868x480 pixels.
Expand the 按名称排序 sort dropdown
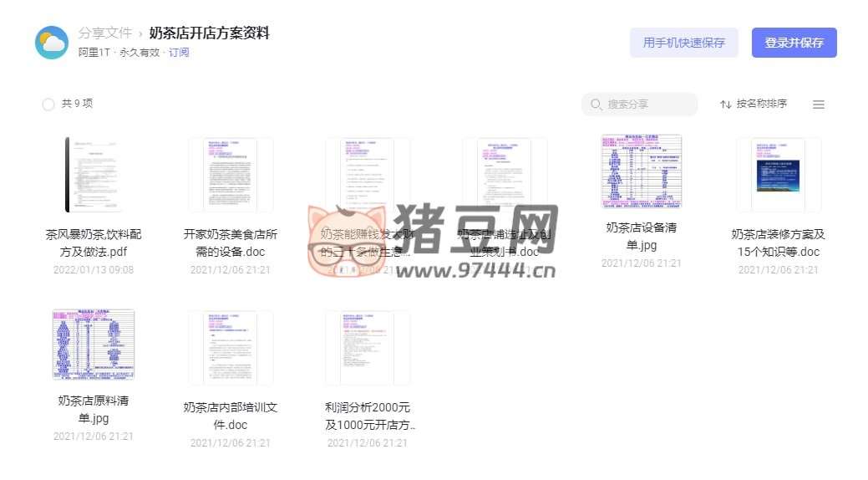760,105
